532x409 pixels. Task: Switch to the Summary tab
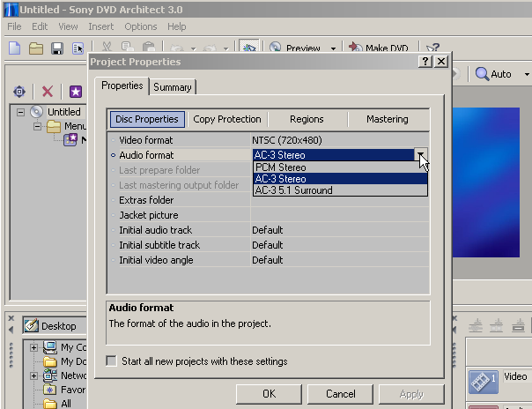[173, 87]
